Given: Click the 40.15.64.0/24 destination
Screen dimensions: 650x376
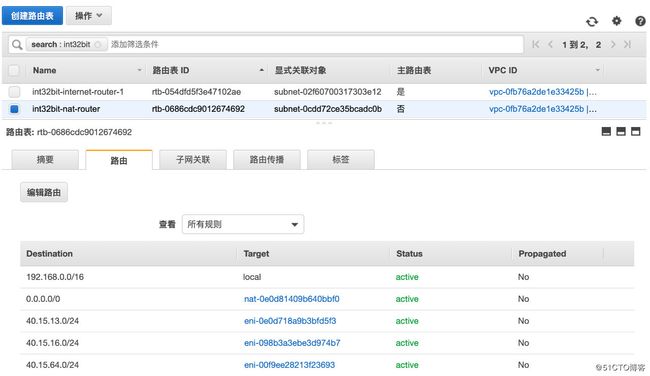Looking at the screenshot, I should tap(52, 365).
